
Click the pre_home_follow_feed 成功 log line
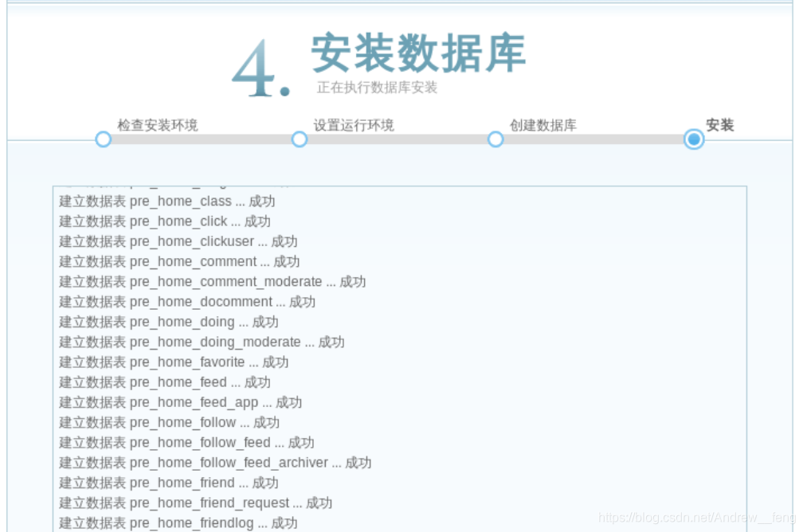186,442
